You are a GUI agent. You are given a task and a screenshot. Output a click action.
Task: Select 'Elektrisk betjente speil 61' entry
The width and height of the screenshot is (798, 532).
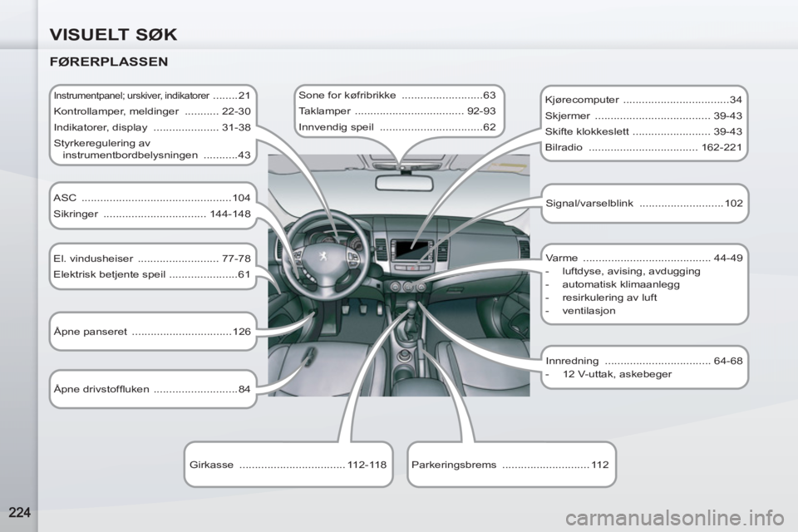(152, 274)
